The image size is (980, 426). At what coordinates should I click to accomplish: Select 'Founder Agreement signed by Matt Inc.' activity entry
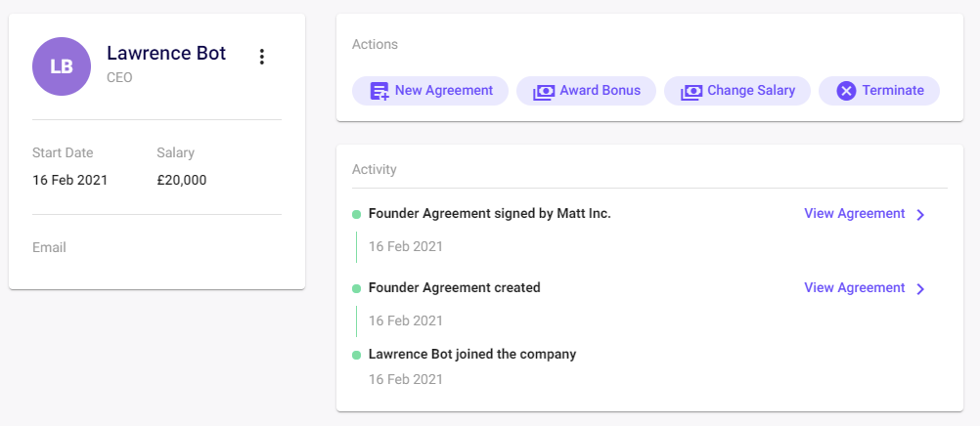(489, 213)
